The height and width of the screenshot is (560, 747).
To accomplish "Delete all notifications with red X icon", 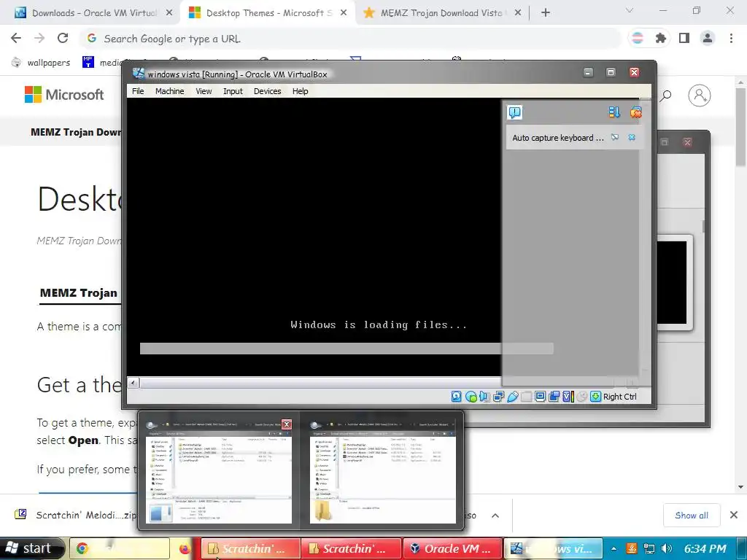I will coord(636,112).
